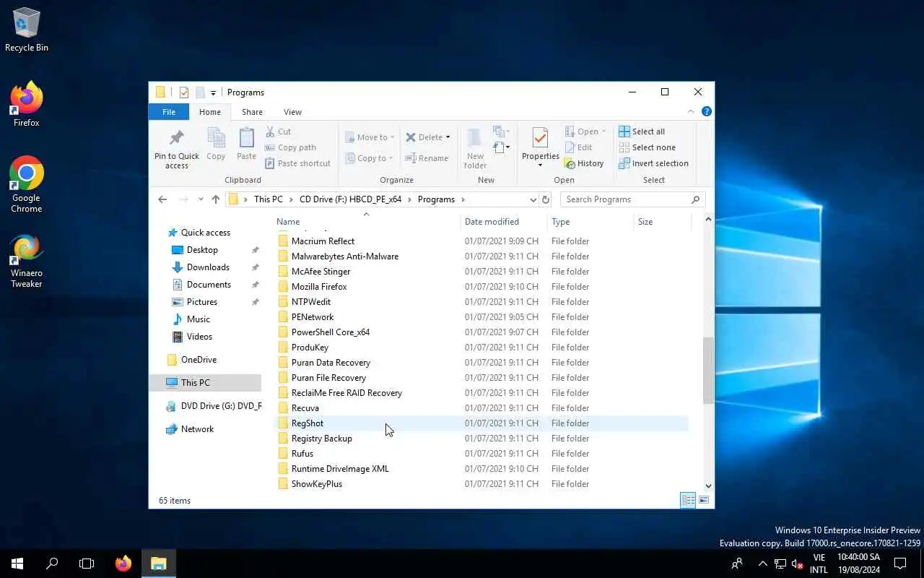Click the Rename button
Viewport: 924px width, 578px height.
[x=427, y=158]
